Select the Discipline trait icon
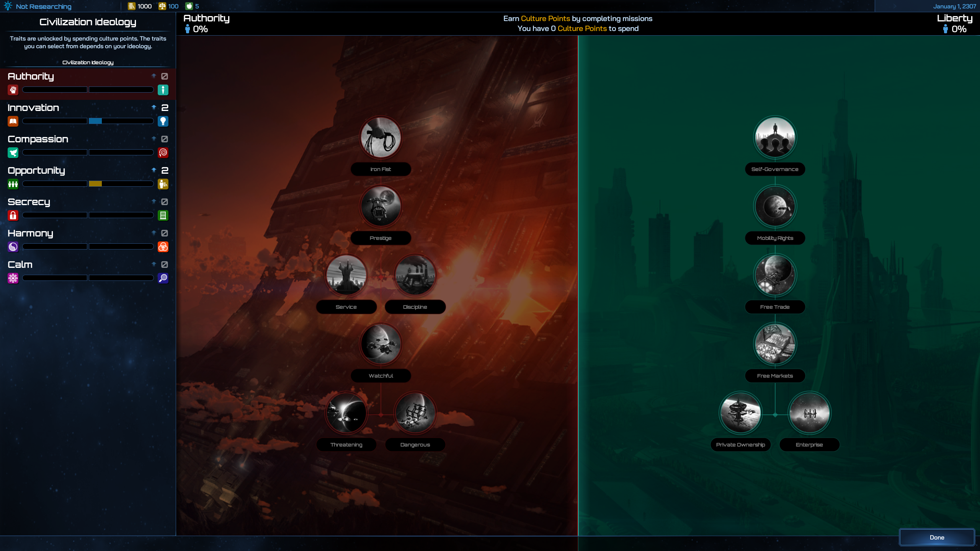The width and height of the screenshot is (980, 551). [415, 275]
